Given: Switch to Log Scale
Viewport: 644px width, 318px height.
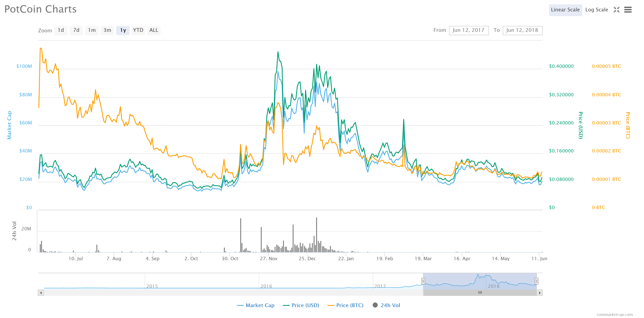Looking at the screenshot, I should tap(597, 10).
